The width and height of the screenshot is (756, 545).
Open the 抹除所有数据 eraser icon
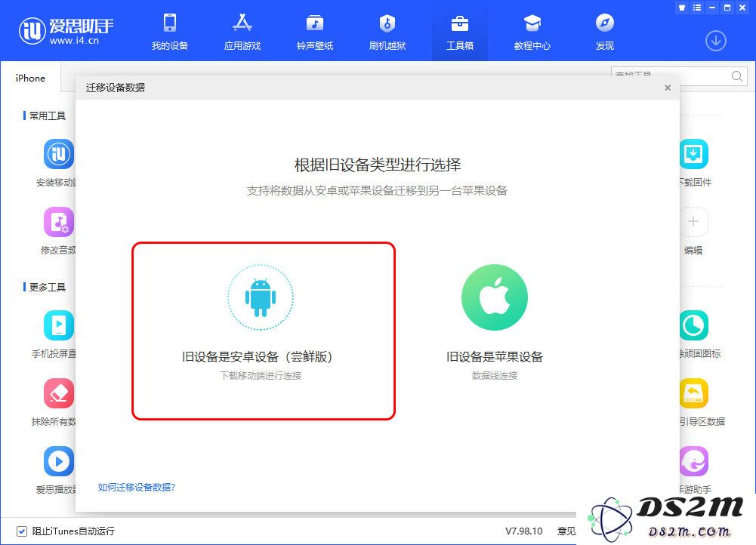59,393
